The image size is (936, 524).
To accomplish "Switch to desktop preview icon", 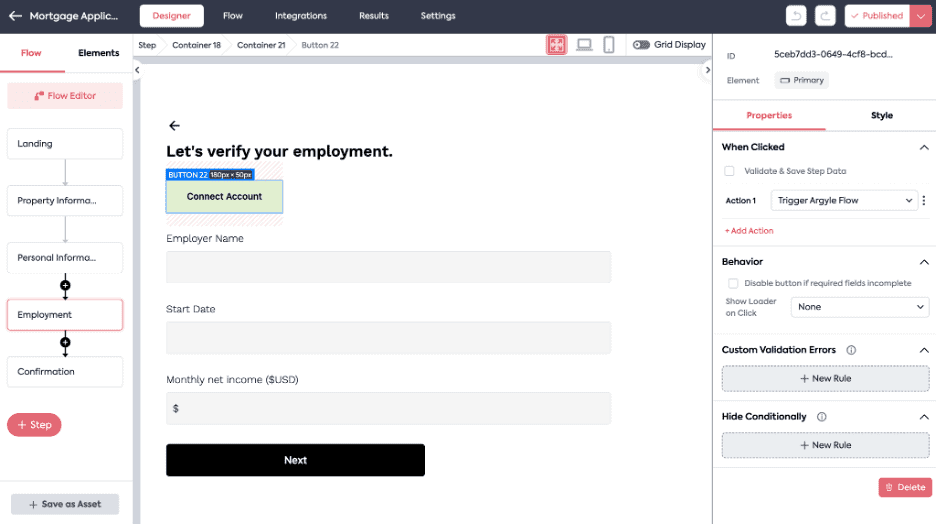I will [x=584, y=45].
